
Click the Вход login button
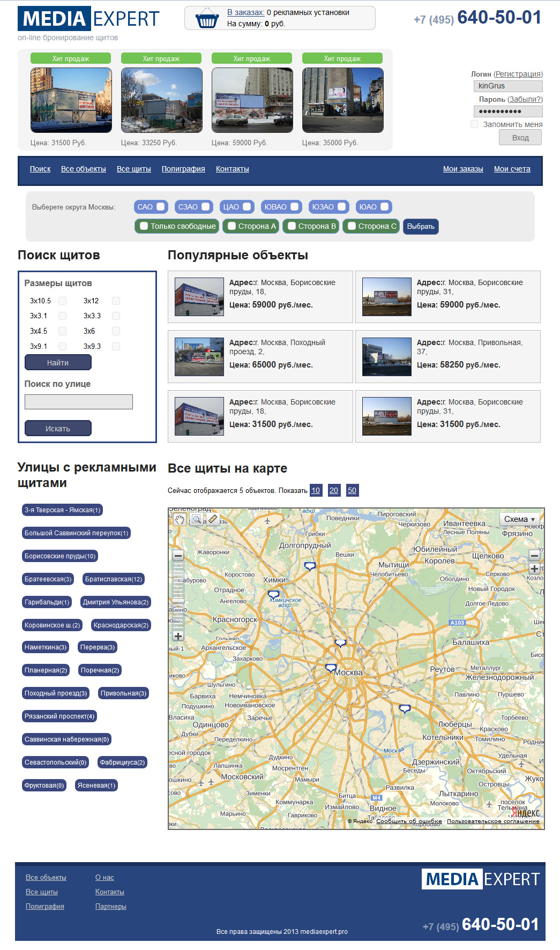pos(520,138)
